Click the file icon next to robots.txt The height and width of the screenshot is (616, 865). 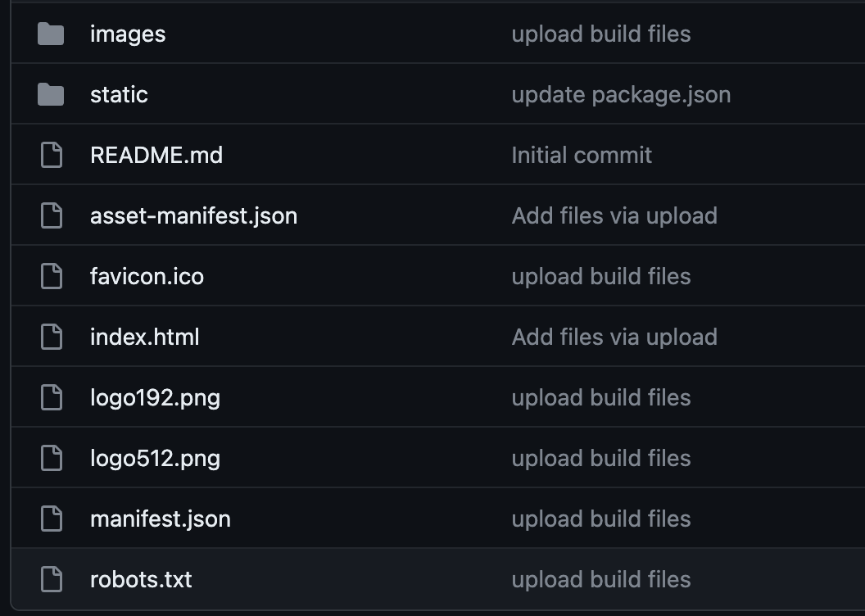(x=52, y=580)
